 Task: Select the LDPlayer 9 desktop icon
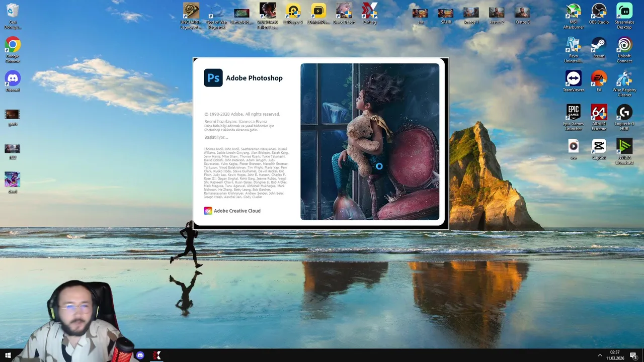(x=293, y=11)
